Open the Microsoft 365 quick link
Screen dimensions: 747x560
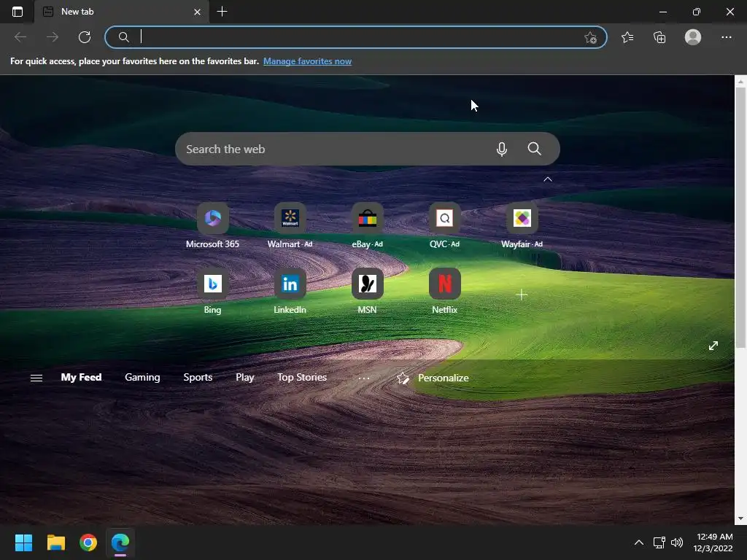(212, 226)
